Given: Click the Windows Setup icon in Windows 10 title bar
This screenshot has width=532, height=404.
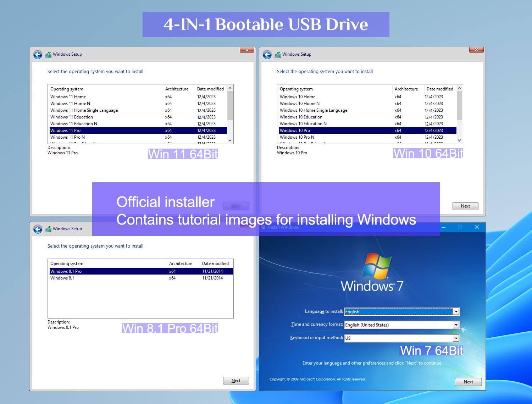Looking at the screenshot, I should (x=278, y=54).
